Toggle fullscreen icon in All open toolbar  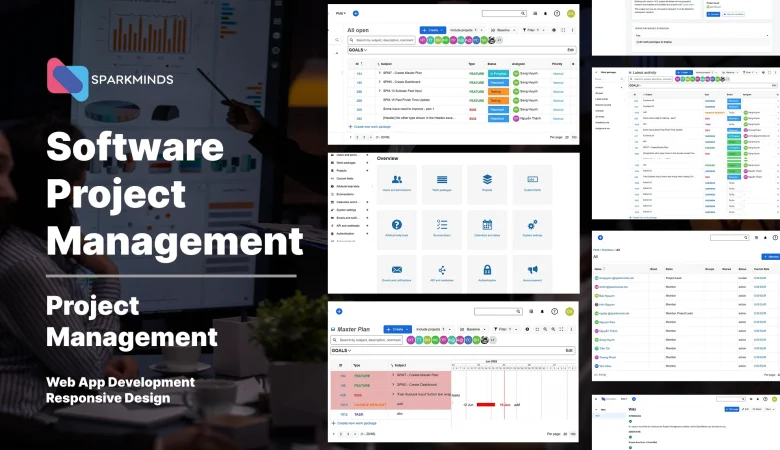563,30
